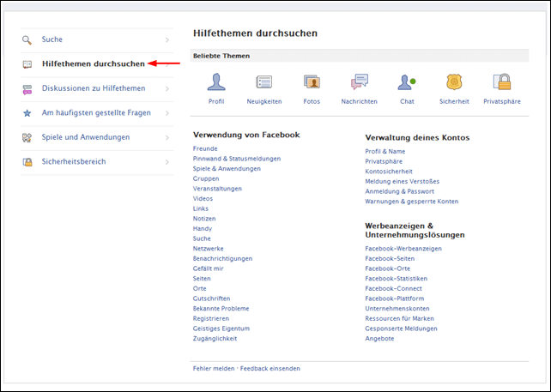Open the Neuigkeiten topic icon
The height and width of the screenshot is (392, 551).
tap(263, 81)
